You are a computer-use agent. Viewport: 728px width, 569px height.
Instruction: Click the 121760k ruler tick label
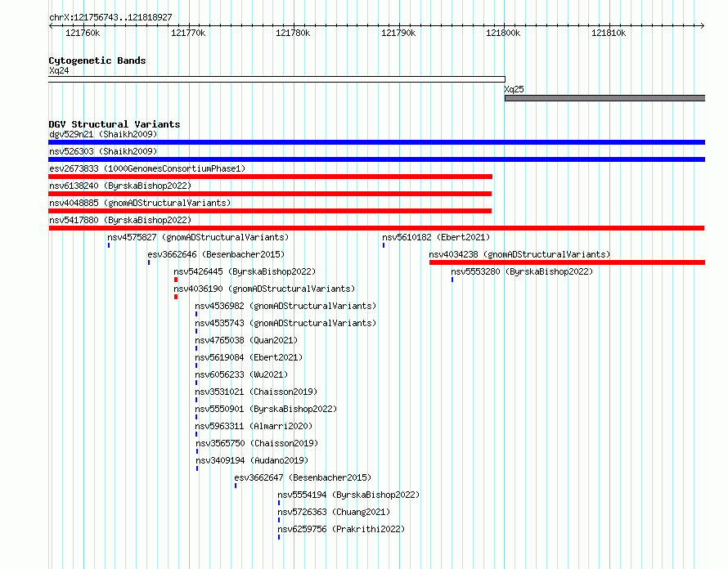tap(83, 33)
